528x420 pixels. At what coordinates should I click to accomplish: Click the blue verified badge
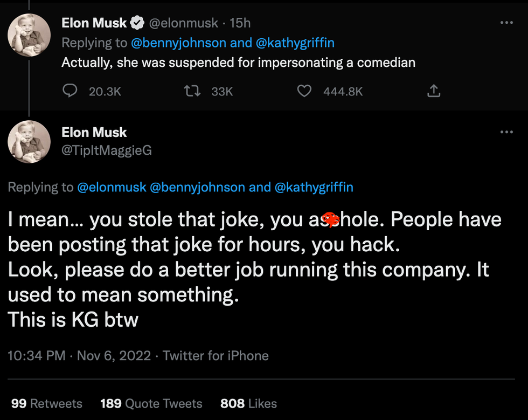pos(138,23)
